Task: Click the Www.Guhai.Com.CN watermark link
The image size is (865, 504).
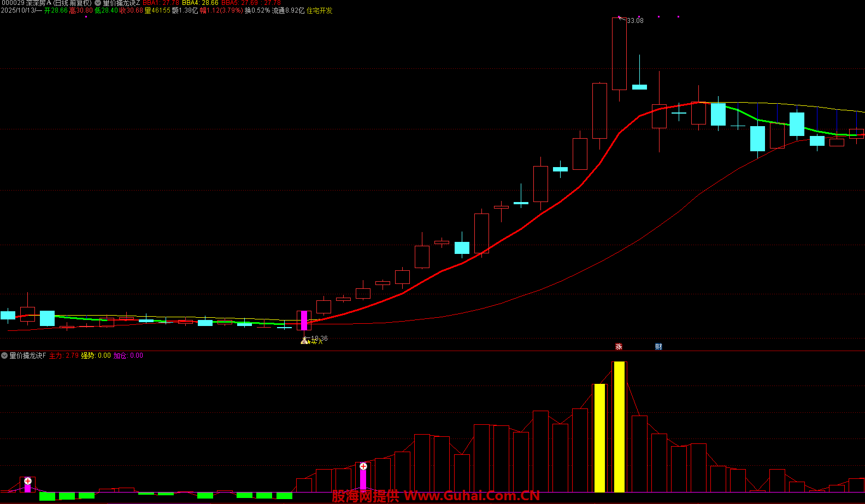Action: tap(471, 496)
